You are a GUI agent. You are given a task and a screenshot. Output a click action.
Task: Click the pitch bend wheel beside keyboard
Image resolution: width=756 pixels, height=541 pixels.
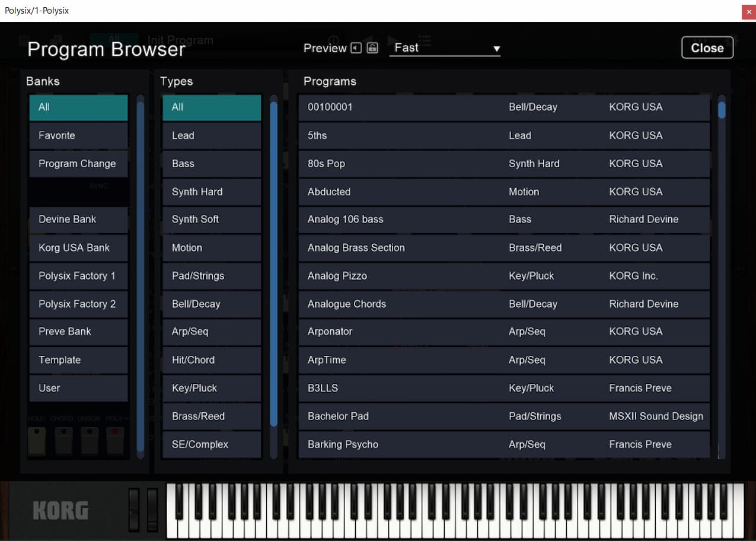(x=135, y=509)
